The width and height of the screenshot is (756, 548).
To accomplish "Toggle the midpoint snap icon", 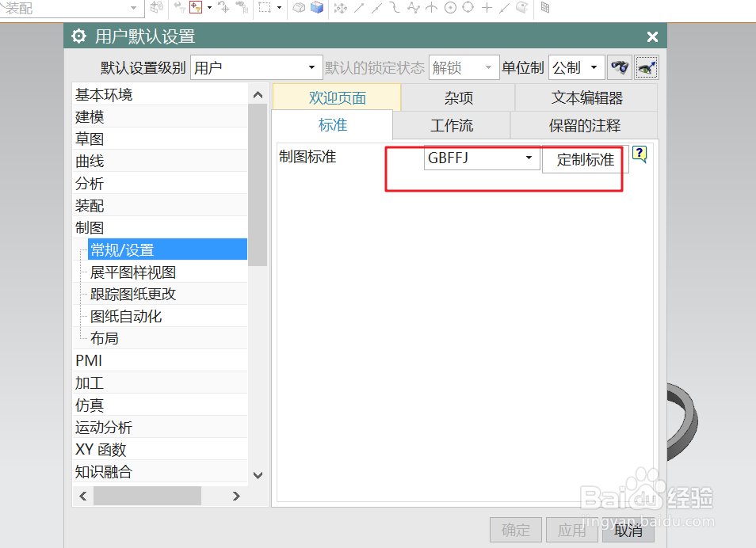I will click(x=377, y=7).
